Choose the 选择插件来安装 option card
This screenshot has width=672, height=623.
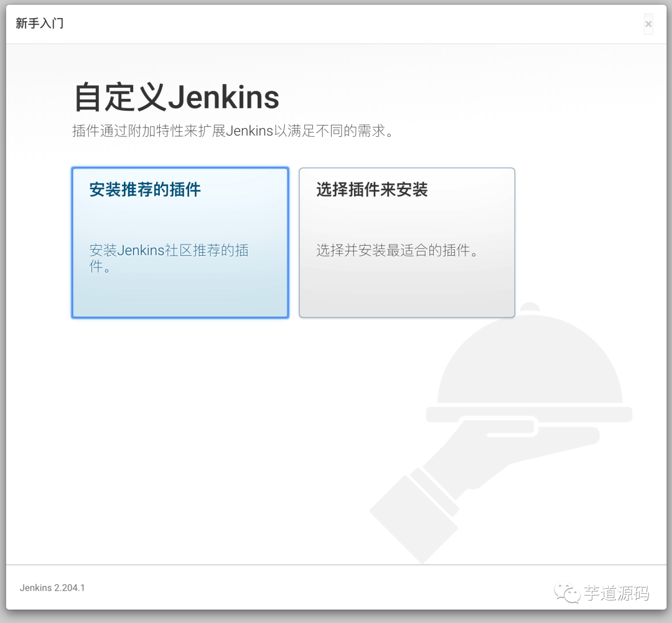click(x=406, y=241)
